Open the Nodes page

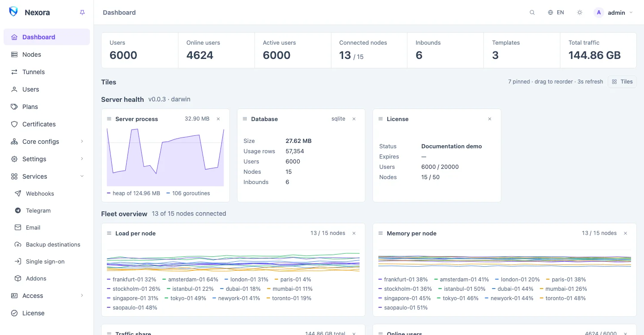coord(47,54)
